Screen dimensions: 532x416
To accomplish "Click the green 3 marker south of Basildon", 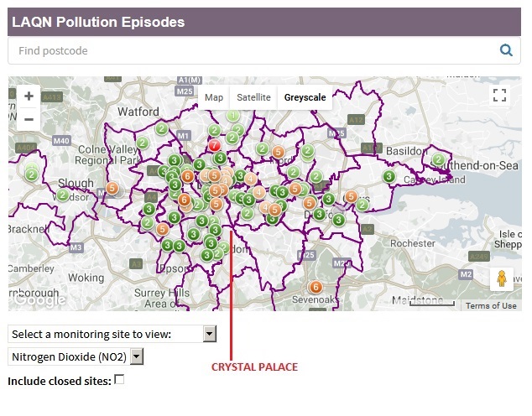I will click(x=389, y=177).
